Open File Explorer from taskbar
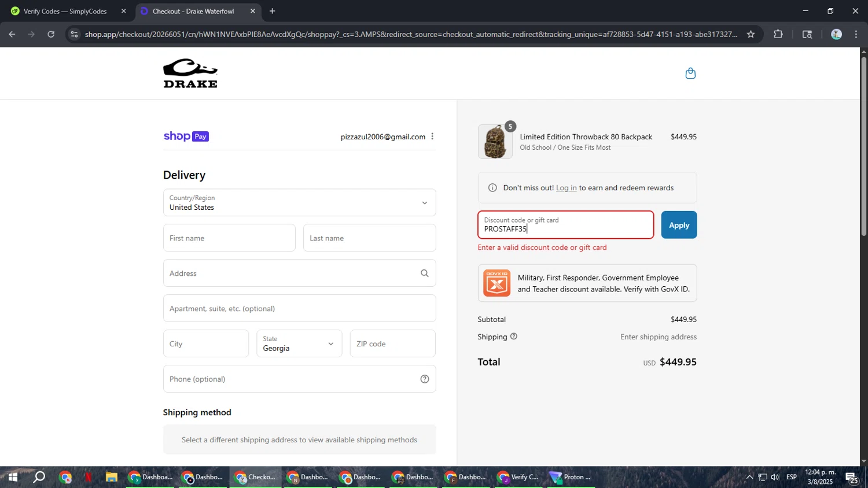The height and width of the screenshot is (488, 868). coord(111,477)
